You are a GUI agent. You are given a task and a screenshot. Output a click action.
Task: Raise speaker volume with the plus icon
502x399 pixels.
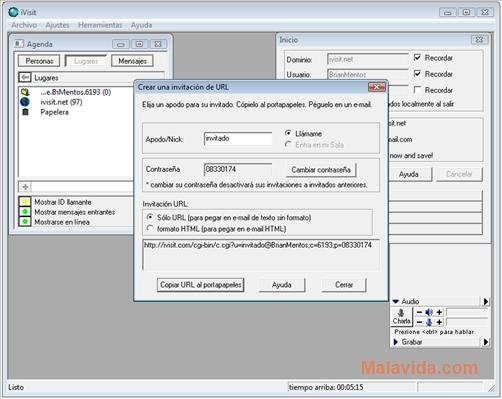click(439, 312)
